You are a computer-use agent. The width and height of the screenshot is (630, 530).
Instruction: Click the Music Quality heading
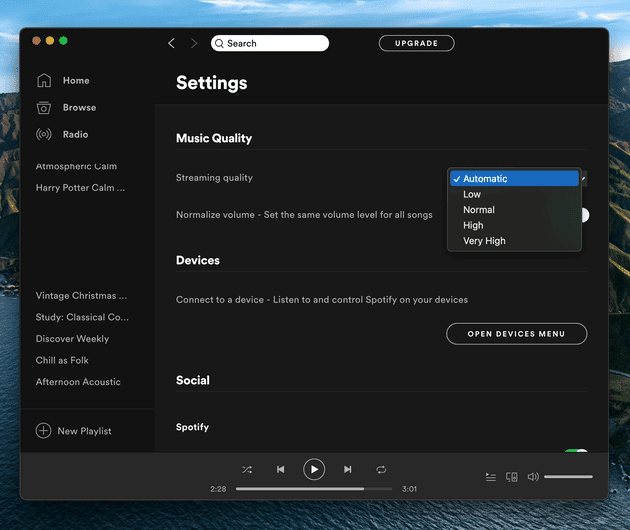[x=214, y=138]
